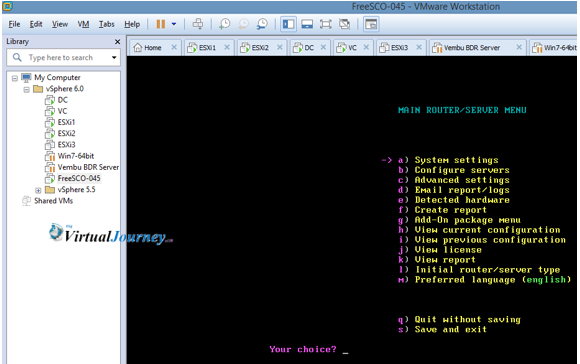
Task: Click the Revert to snapshot icon
Action: (x=243, y=24)
